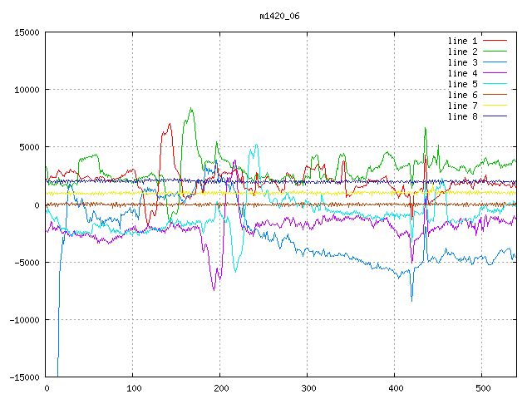Pick the 'line 4' legend entry text
This screenshot has height=399, width=532.
462,73
